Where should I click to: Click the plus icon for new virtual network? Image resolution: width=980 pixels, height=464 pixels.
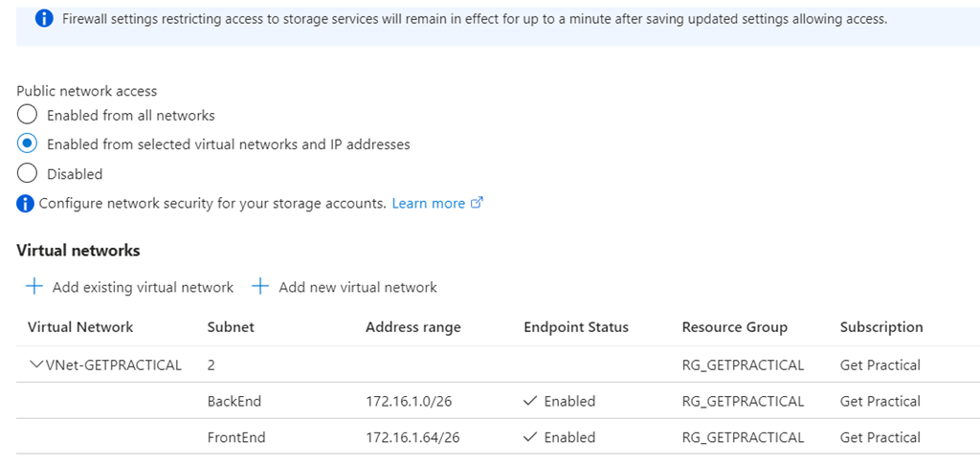pyautogui.click(x=260, y=287)
